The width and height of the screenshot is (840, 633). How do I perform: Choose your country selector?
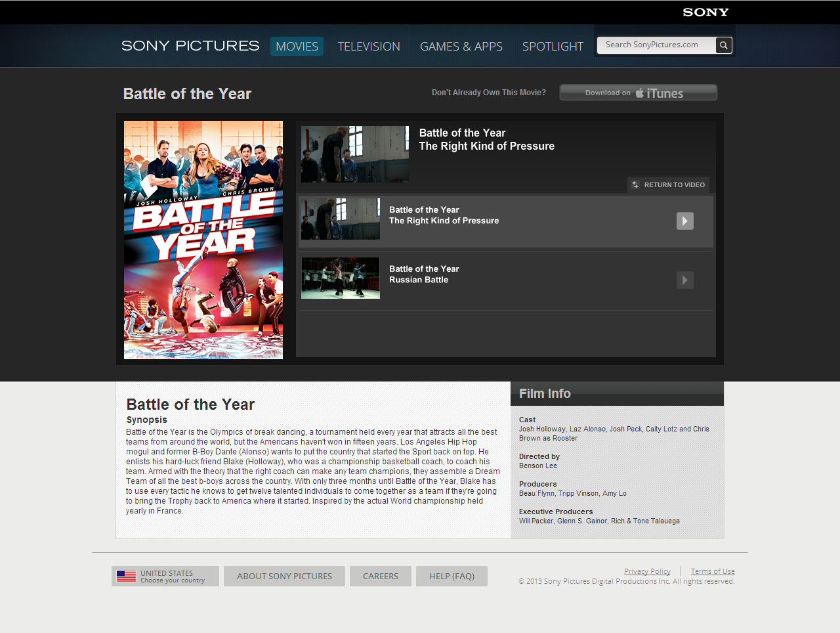pos(165,577)
